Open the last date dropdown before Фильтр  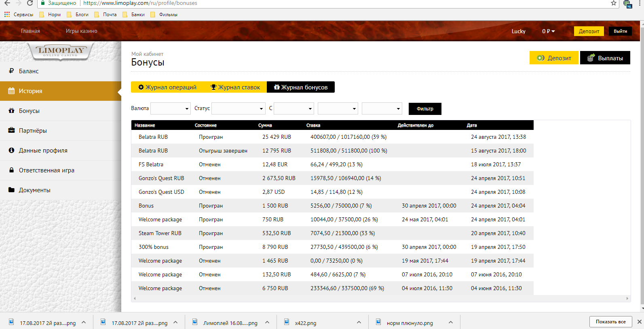pos(382,108)
